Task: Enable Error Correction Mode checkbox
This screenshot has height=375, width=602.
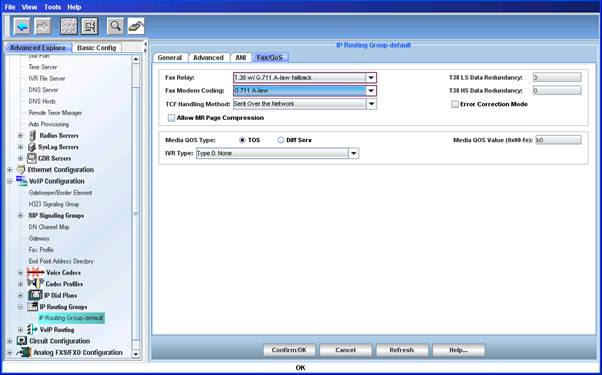Action: [x=455, y=104]
